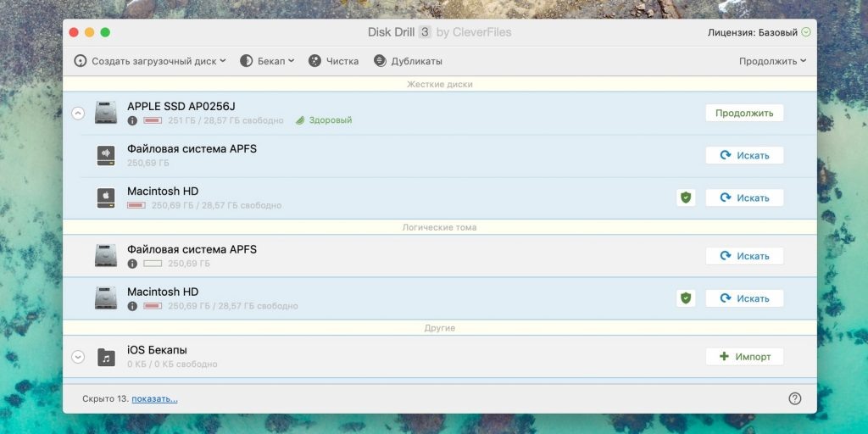
Task: Click the half-circle Бекап icon
Action: point(246,61)
